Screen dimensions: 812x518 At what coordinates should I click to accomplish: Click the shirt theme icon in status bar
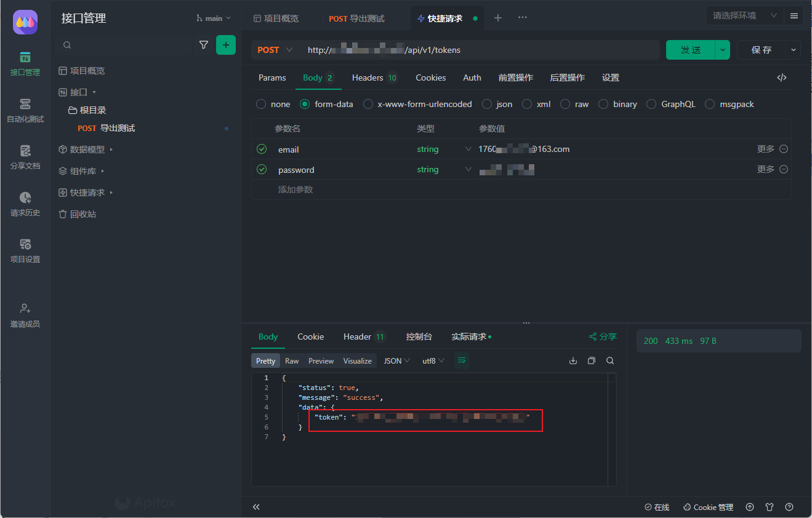tap(770, 507)
